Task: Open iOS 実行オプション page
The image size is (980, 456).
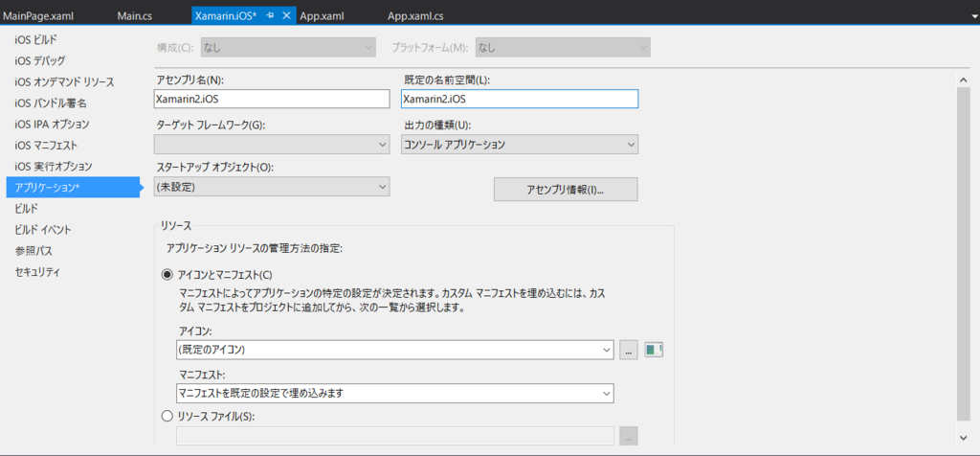Action: tap(54, 167)
